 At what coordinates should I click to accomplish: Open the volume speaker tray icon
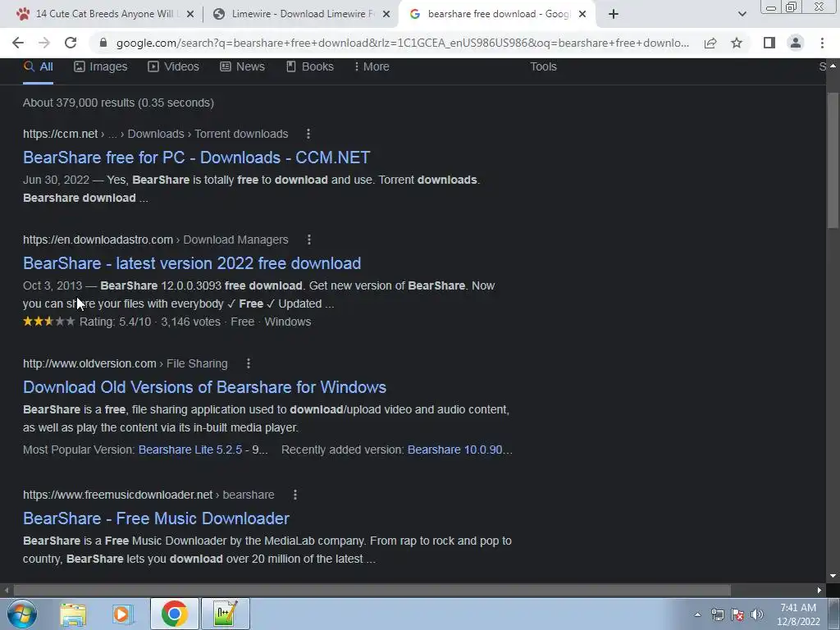tap(757, 614)
